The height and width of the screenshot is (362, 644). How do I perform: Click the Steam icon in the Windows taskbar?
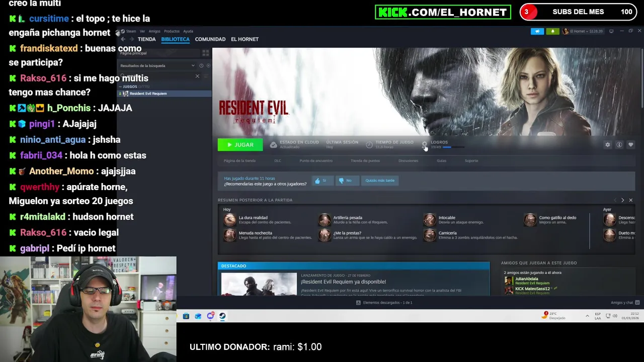coord(222,316)
